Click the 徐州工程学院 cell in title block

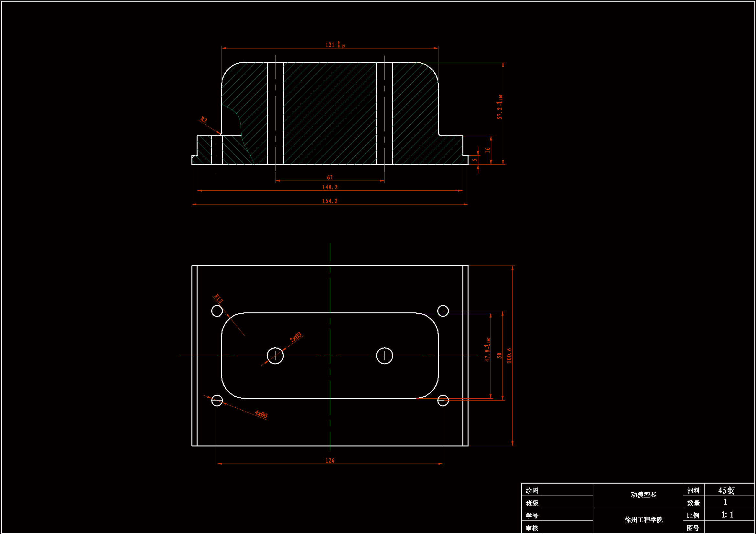click(643, 520)
